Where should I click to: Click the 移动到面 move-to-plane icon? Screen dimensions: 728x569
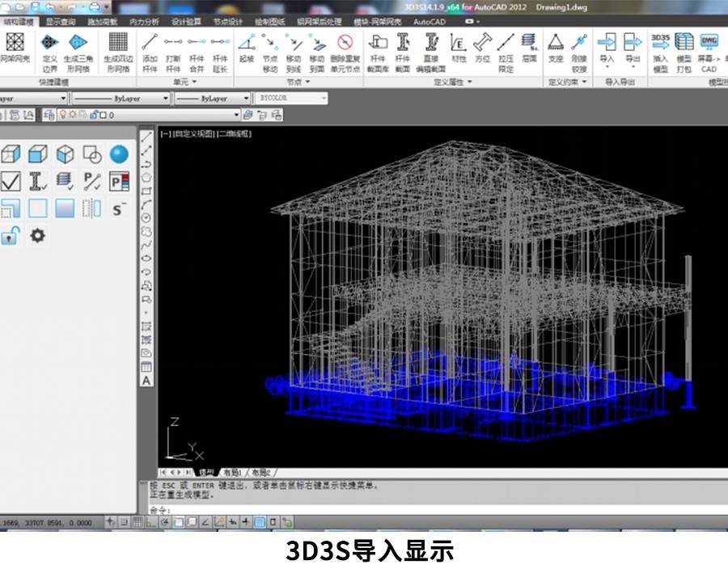point(316,53)
